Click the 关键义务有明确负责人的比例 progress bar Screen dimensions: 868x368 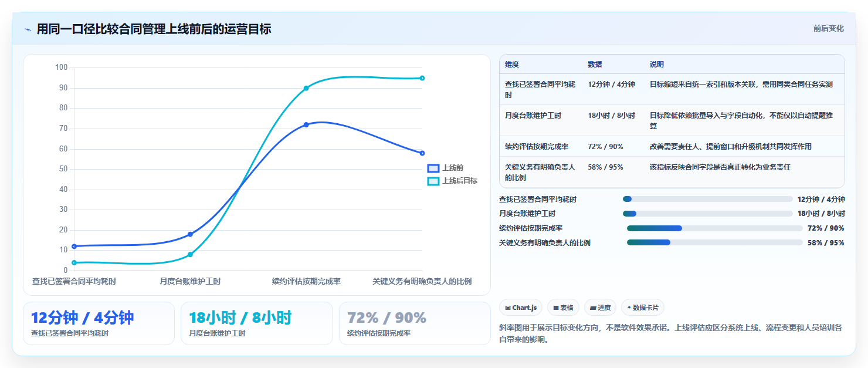[714, 242]
